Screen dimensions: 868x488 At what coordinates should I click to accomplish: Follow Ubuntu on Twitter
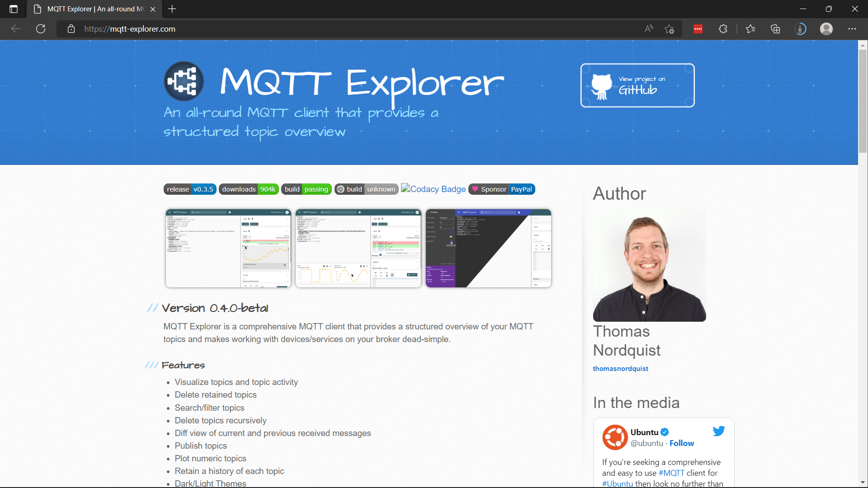tap(682, 443)
